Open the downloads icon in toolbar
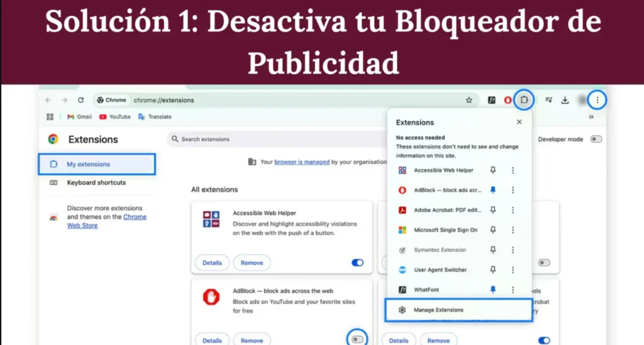644x345 pixels. (565, 100)
